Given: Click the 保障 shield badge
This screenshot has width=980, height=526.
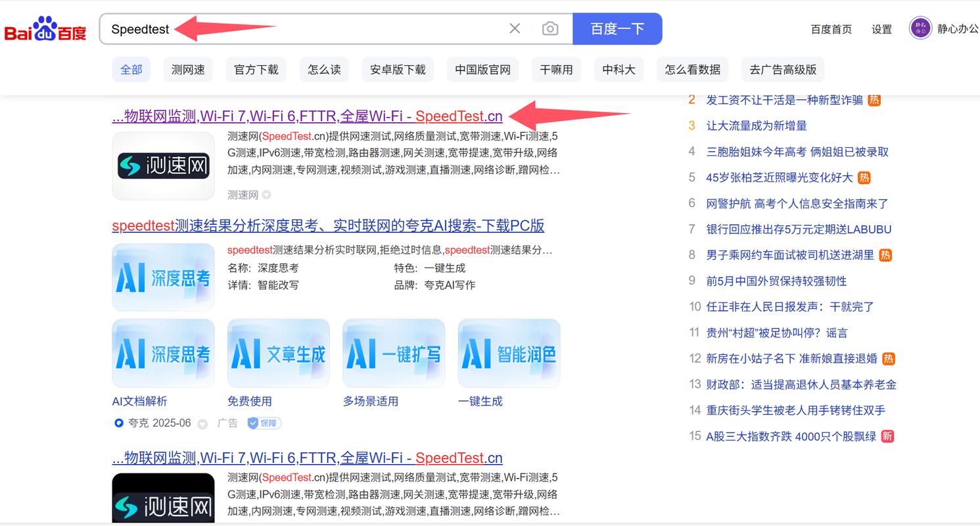Looking at the screenshot, I should pos(264,423).
